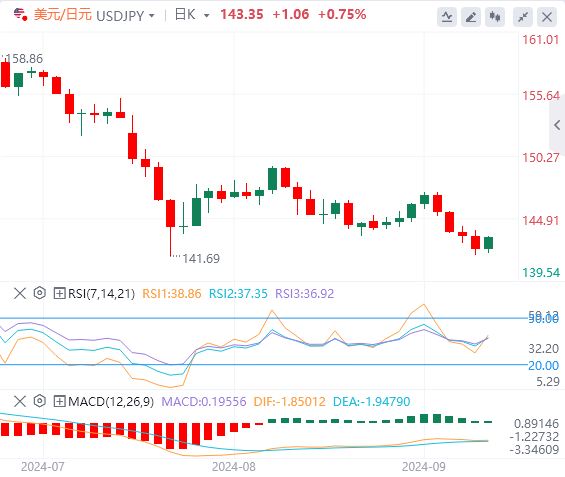This screenshot has height=477, width=565.
Task: Click the 2024-08 date axis label
Action: [233, 467]
